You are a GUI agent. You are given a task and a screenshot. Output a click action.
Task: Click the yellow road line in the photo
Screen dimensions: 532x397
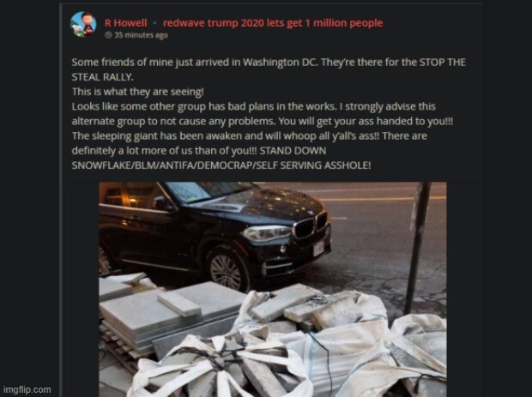tap(382, 199)
